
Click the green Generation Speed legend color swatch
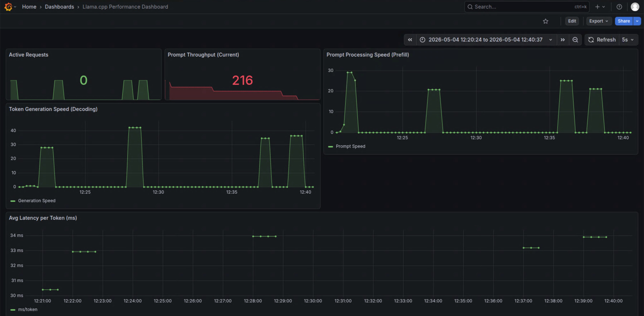(x=13, y=201)
